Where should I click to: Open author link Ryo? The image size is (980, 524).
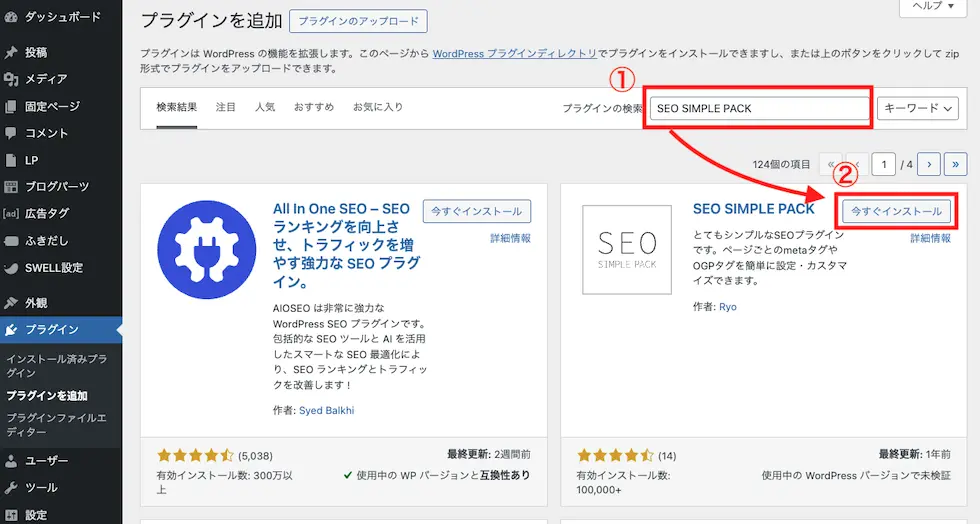tap(728, 307)
